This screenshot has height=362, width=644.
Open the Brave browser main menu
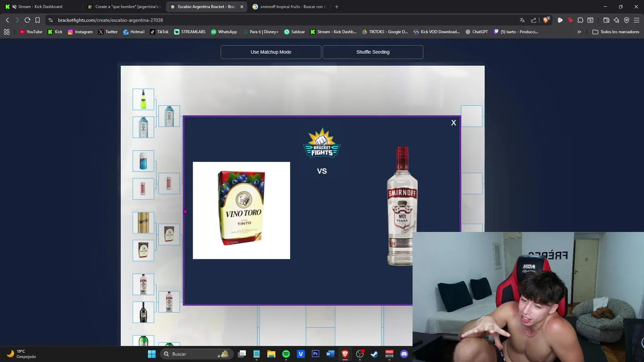tap(636, 20)
